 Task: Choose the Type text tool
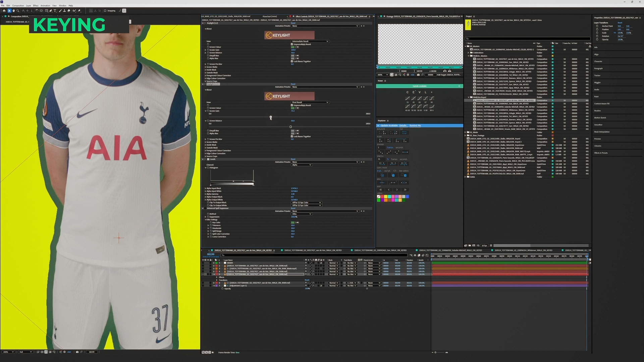coord(55,11)
